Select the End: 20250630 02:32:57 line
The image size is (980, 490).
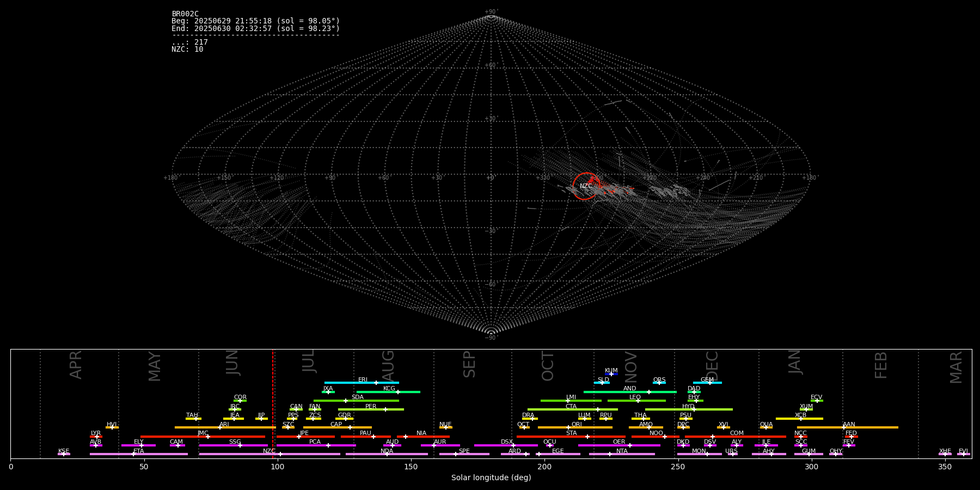(x=255, y=29)
